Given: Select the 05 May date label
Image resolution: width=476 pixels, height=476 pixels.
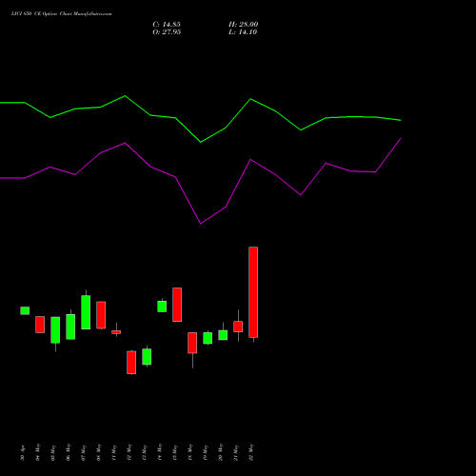Looking at the screenshot, I should pyautogui.click(x=53, y=452).
